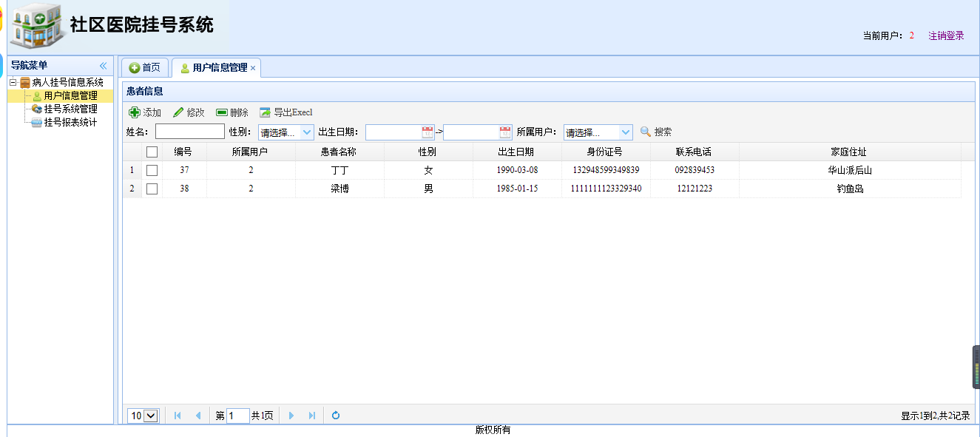Click the Export Excel (导出Execl) icon

click(266, 112)
